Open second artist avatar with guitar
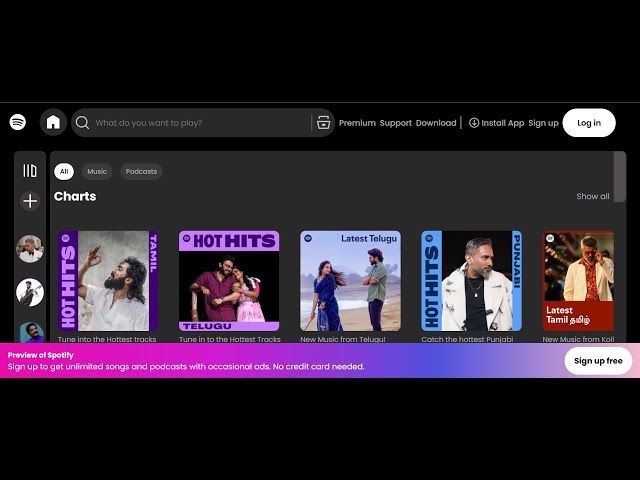Image resolution: width=640 pixels, height=480 pixels. 30,292
